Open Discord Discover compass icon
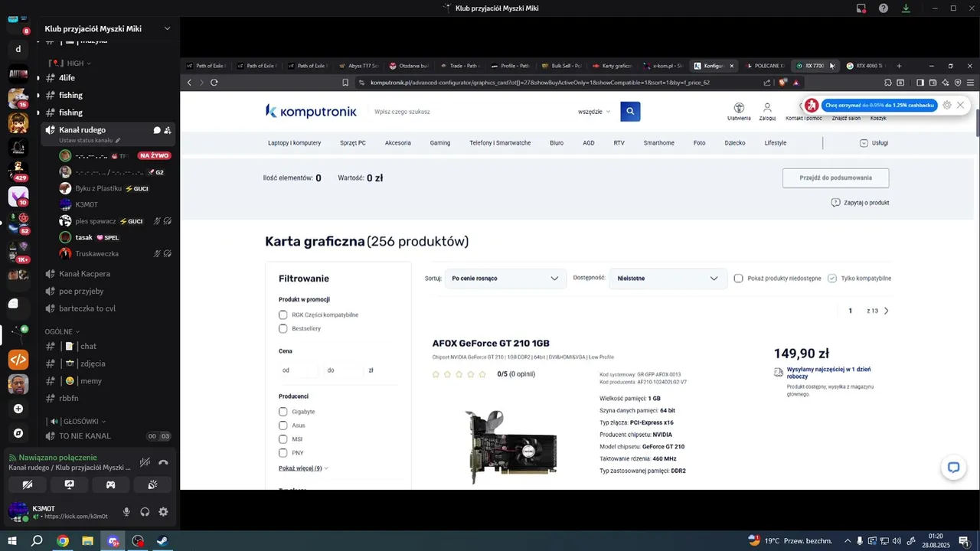The width and height of the screenshot is (980, 551). click(x=18, y=433)
